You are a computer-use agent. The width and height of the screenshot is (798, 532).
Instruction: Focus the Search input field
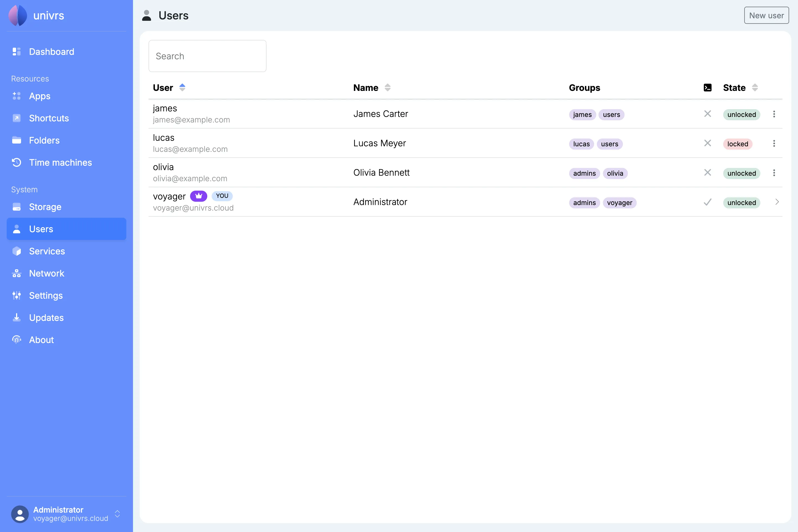click(207, 56)
